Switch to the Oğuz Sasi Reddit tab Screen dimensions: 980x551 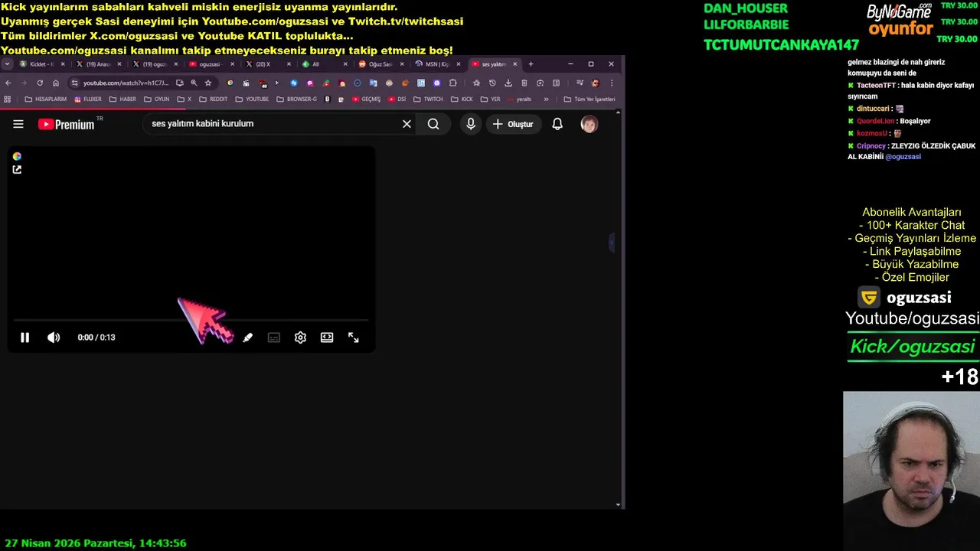[381, 64]
